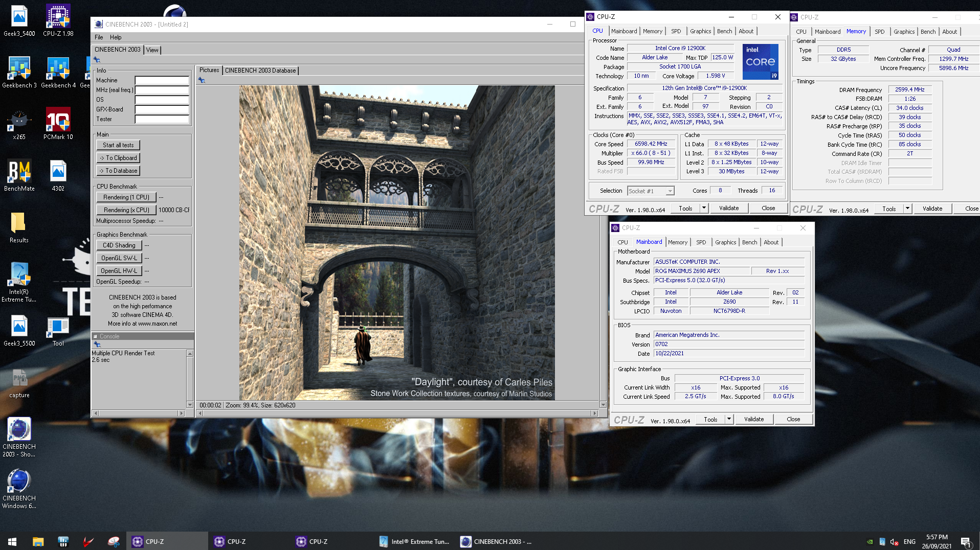The image size is (980, 550).
Task: Open SPD tab in the CPU window
Action: click(x=676, y=31)
